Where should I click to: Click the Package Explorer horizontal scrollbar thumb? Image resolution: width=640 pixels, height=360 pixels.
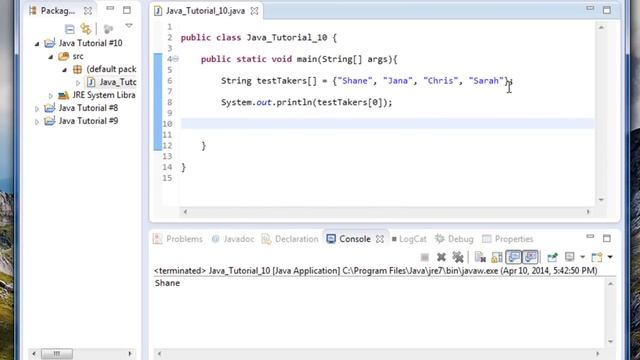57,353
